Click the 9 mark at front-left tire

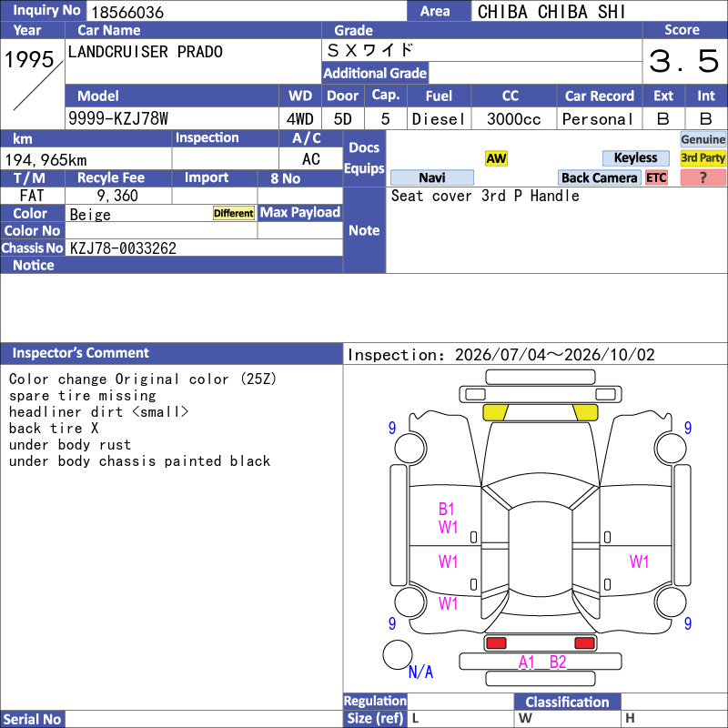(x=392, y=428)
